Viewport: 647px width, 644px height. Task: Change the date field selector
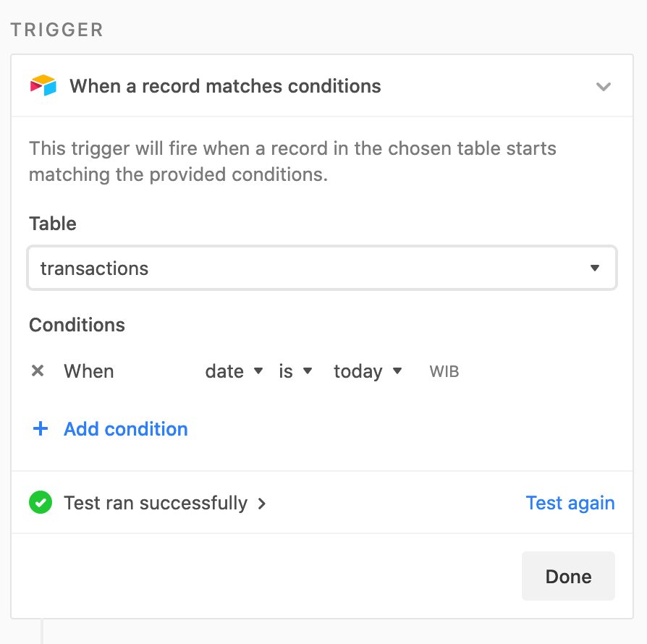(234, 371)
